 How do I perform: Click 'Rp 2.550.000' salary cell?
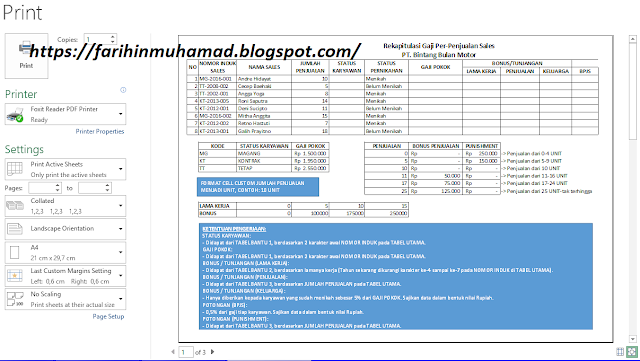click(x=310, y=168)
